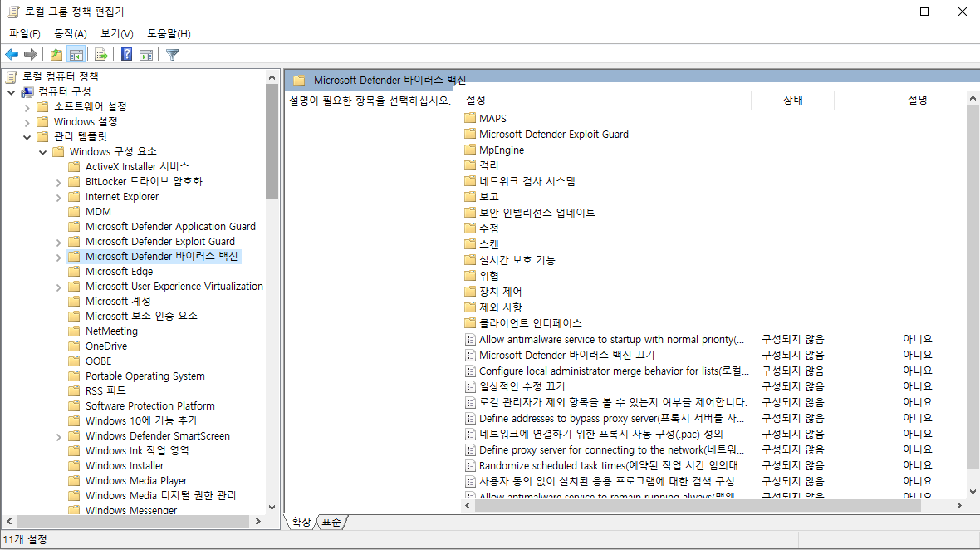Click the list pane horizontal scrollbar thumb
980x550 pixels.
pos(698,506)
